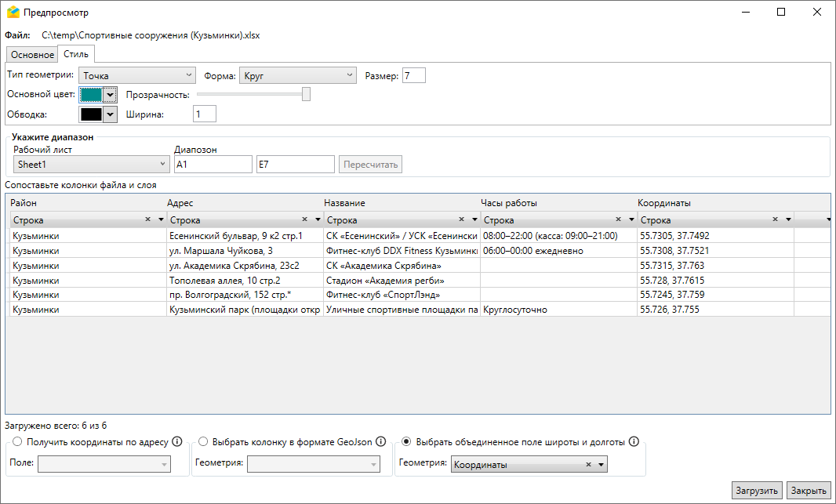The height and width of the screenshot is (504, 836).
Task: Click the Закрыть button
Action: tap(808, 491)
